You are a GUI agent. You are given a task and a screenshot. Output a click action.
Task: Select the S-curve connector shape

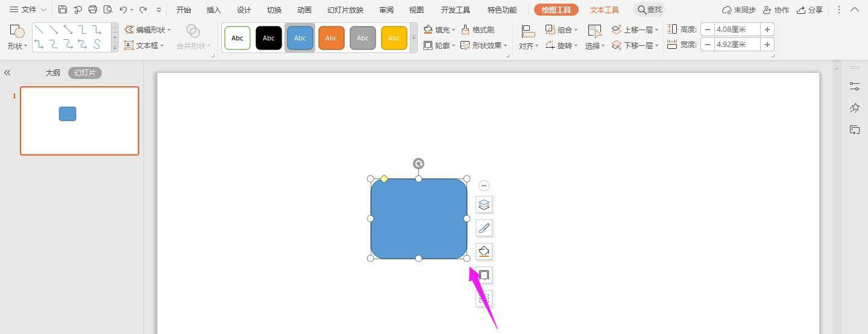(96, 44)
